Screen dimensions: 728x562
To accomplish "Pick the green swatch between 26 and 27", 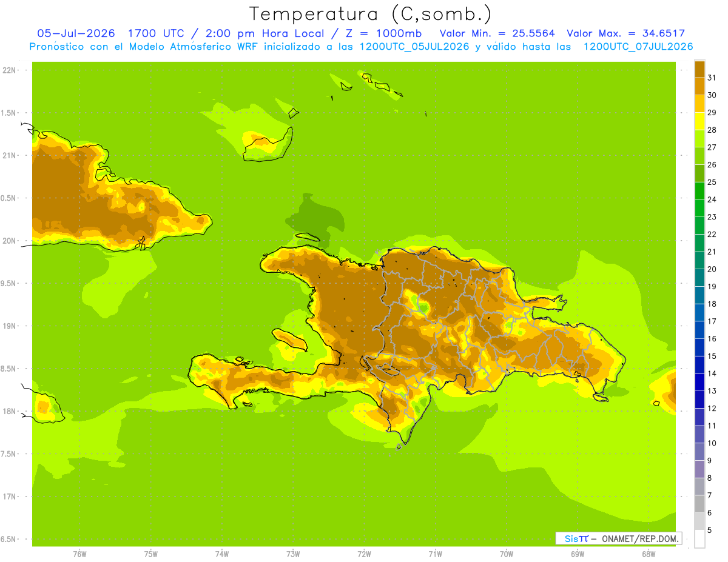I will (699, 156).
